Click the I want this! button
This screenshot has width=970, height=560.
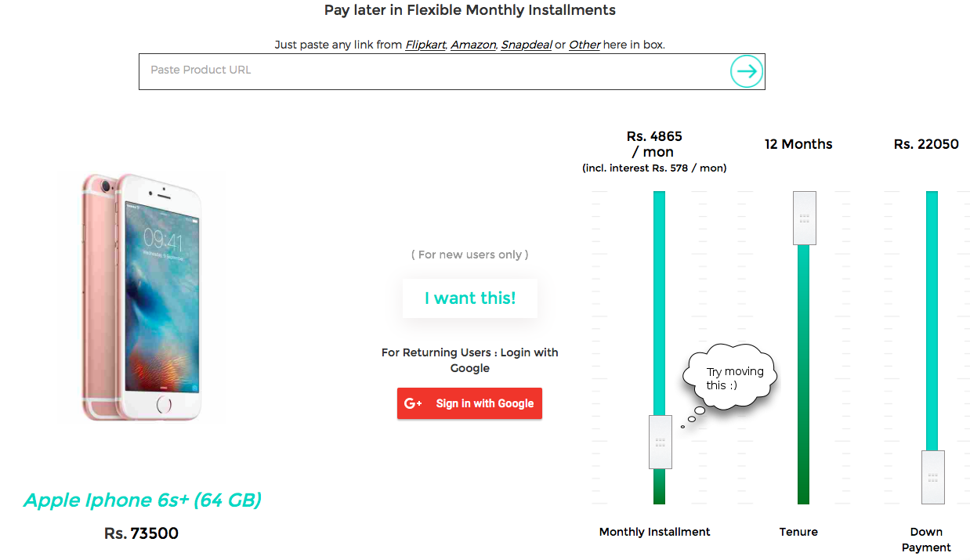(469, 298)
